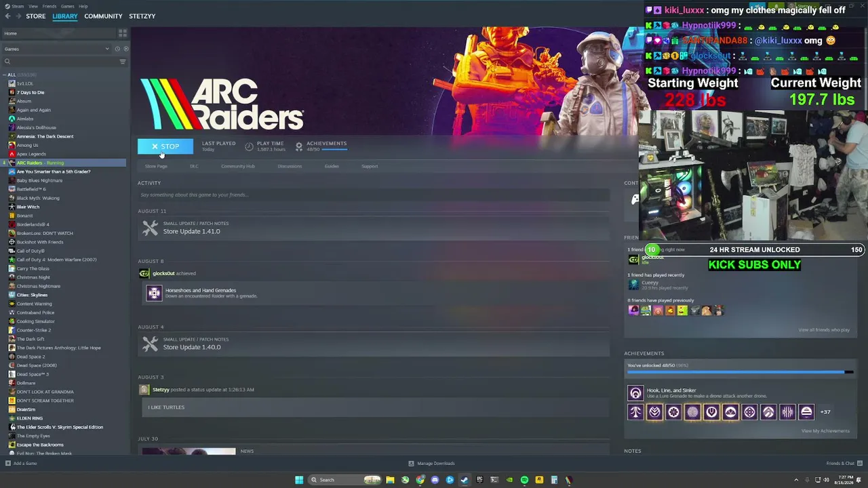Open the Community Hub link
868x488 pixels.
coord(237,166)
